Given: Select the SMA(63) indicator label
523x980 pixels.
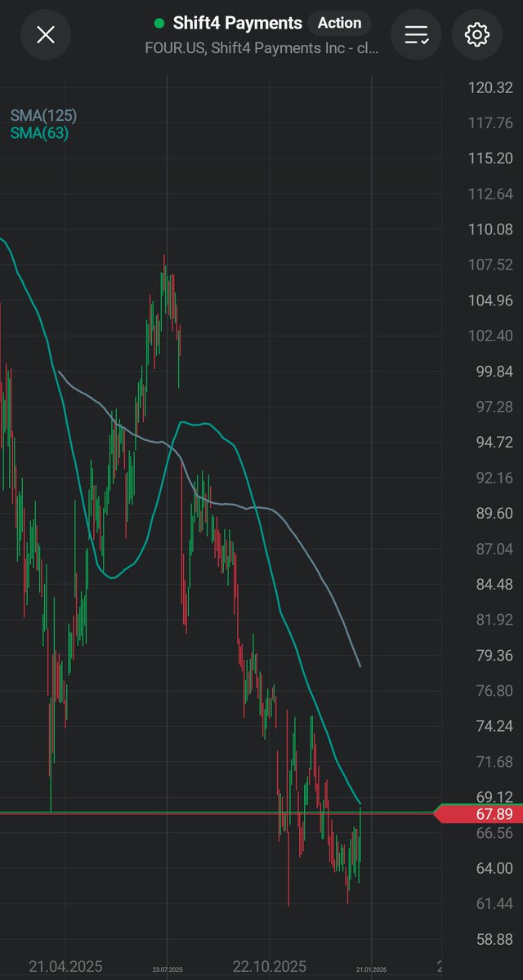Looking at the screenshot, I should 39,133.
